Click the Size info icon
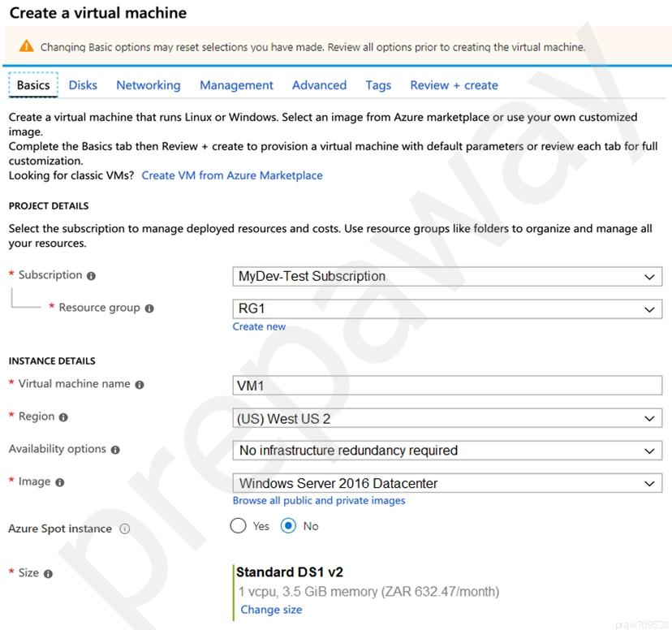The image size is (672, 630). (x=49, y=574)
